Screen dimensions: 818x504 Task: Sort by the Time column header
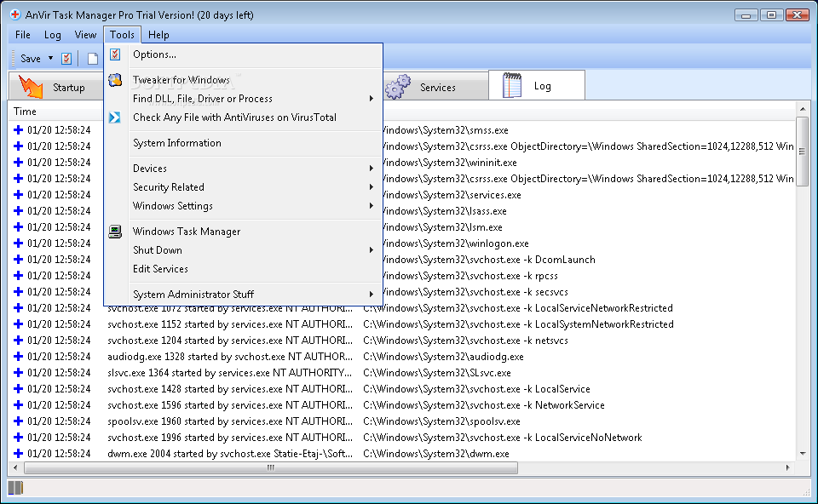pos(25,112)
